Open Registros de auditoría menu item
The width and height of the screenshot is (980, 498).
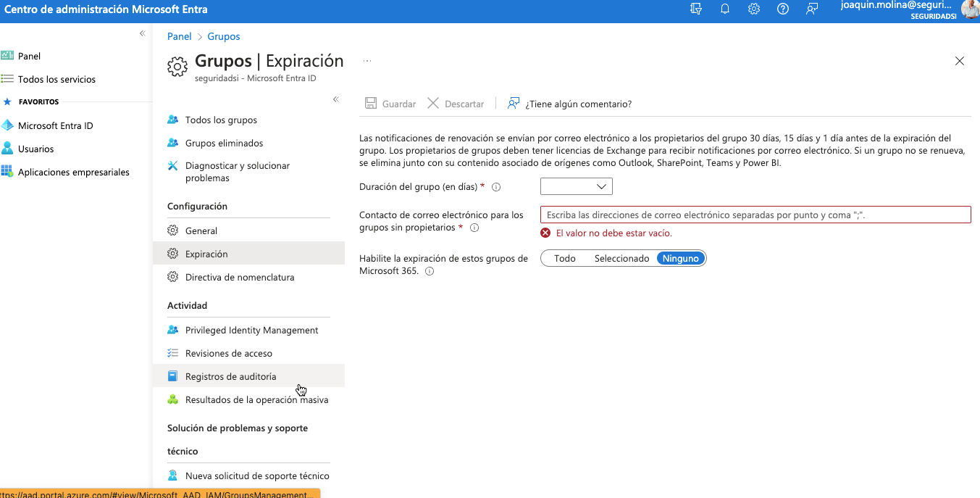click(230, 376)
